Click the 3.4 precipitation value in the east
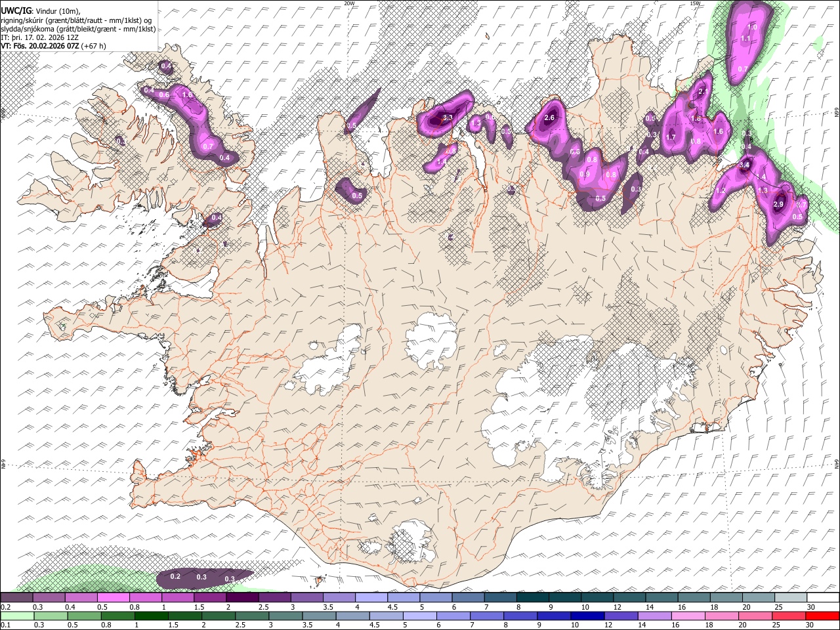Viewport: 840px width, 630px height. (x=744, y=165)
